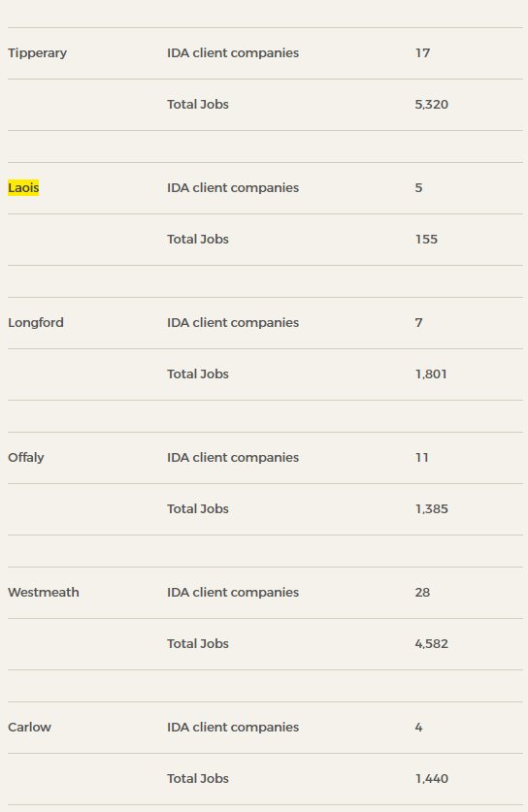
Task: Select Total Jobs label under Tipperary
Action: [197, 104]
